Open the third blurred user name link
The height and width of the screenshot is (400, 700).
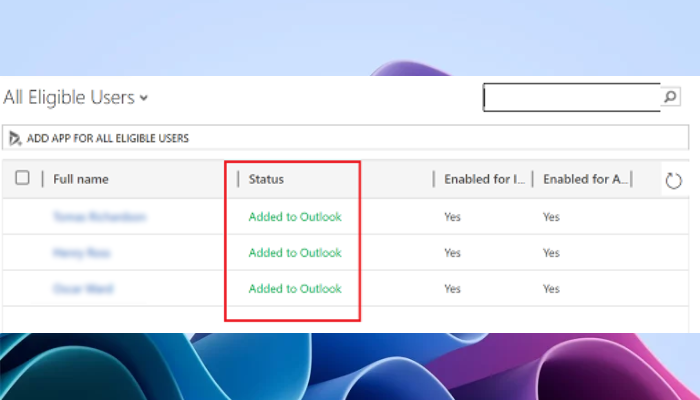pos(83,288)
